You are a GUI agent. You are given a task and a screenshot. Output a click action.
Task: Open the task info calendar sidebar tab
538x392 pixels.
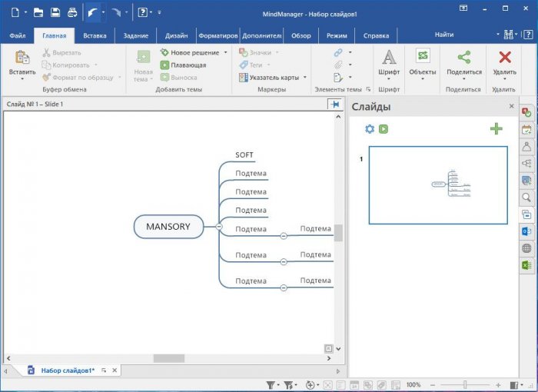[x=526, y=130]
